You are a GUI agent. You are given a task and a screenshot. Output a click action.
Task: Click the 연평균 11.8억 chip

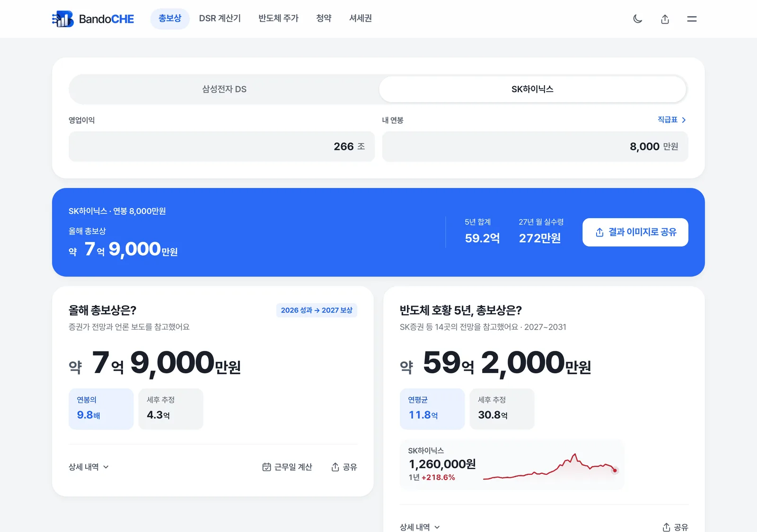point(432,409)
